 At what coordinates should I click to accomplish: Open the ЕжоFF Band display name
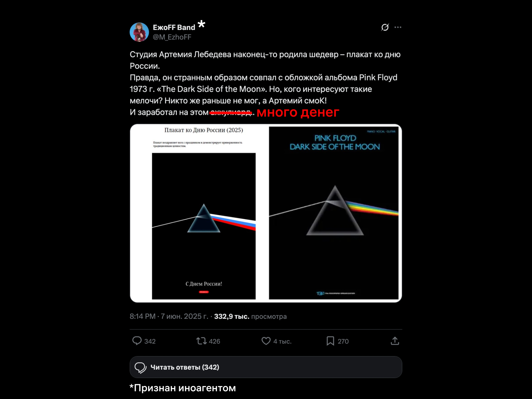(174, 27)
